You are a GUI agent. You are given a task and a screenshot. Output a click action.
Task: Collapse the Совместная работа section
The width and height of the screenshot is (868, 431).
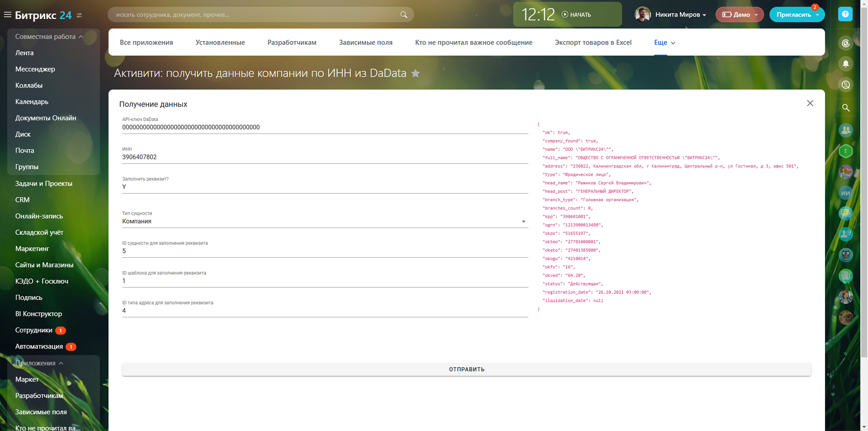pos(81,36)
